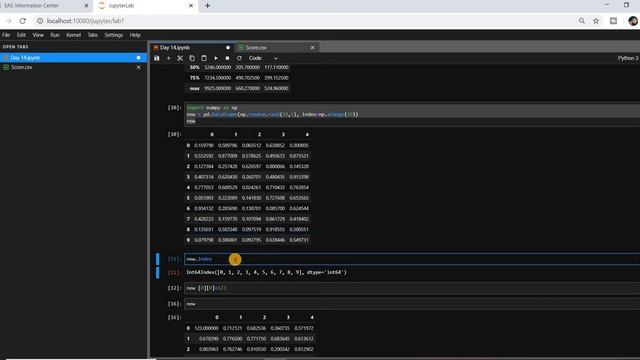Image resolution: width=640 pixels, height=360 pixels.
Task: Click the new.index code cell input
Action: point(412,259)
